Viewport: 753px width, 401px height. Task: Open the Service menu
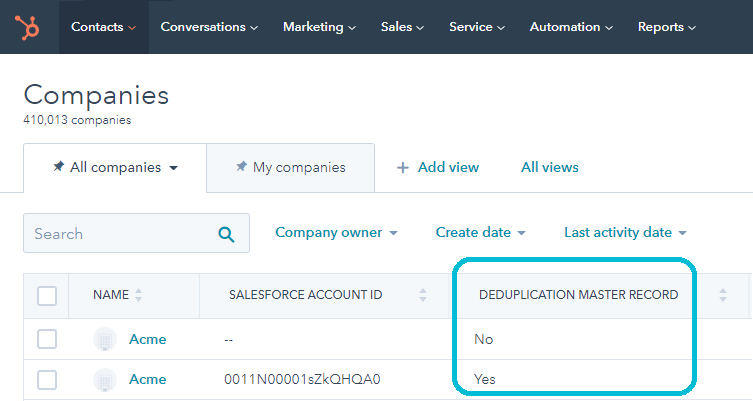click(476, 27)
